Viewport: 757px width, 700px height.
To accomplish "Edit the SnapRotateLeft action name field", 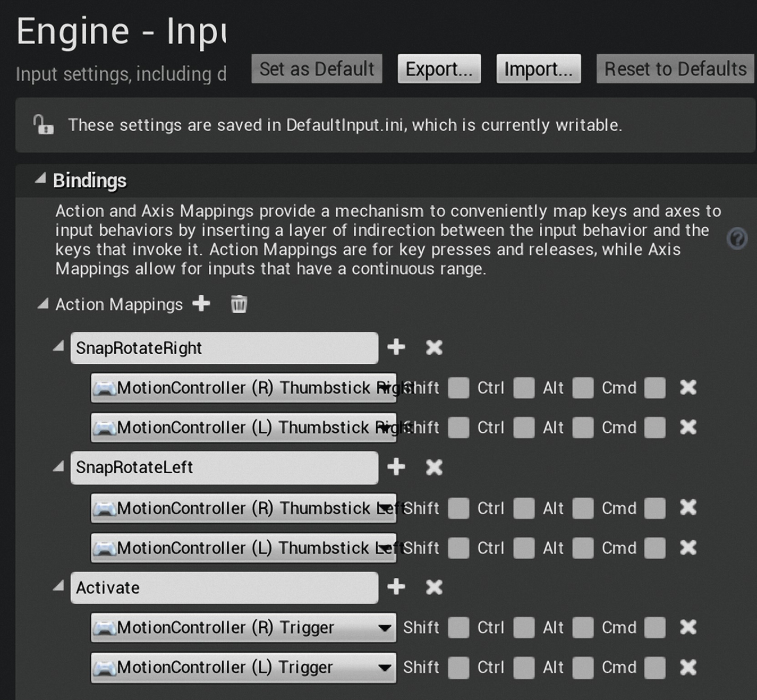I will 224,467.
